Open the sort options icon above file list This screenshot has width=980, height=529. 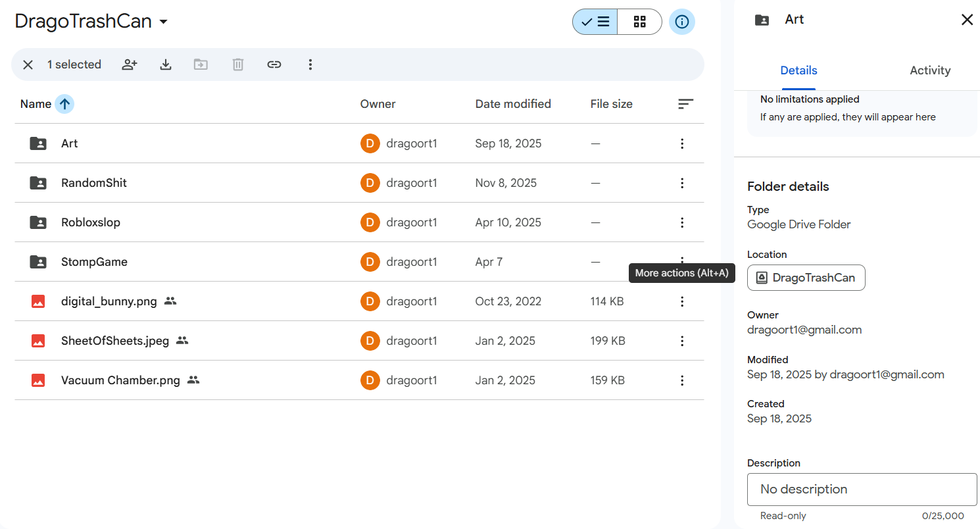(685, 104)
